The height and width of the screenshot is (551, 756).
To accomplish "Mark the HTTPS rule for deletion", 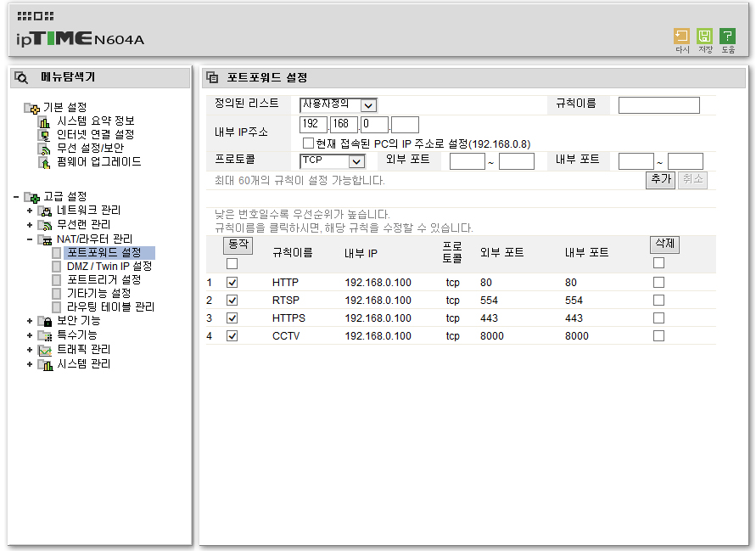I will tap(658, 318).
